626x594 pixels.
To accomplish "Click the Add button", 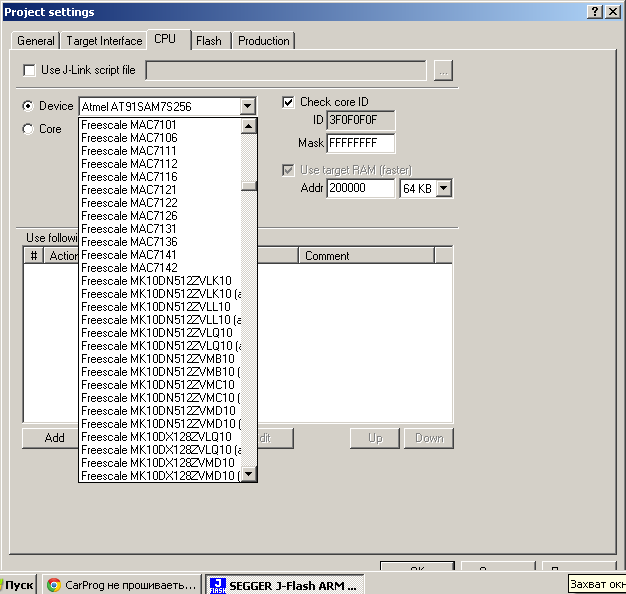I will [x=50, y=438].
